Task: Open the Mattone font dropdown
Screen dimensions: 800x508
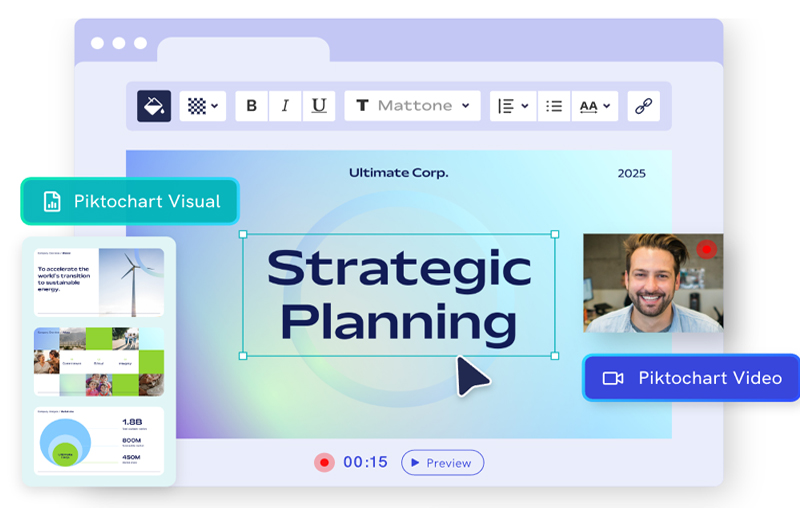Action: pyautogui.click(x=412, y=106)
